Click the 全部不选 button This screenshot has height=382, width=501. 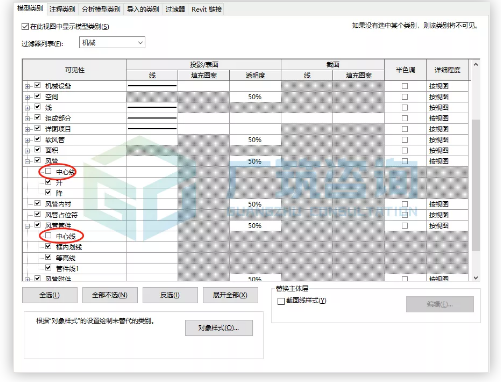tap(110, 295)
